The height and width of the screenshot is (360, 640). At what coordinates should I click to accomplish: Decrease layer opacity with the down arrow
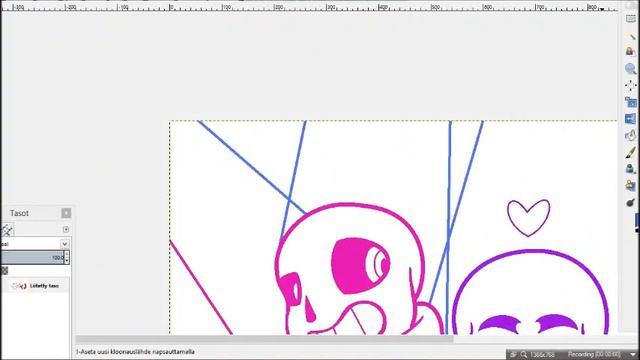67,261
